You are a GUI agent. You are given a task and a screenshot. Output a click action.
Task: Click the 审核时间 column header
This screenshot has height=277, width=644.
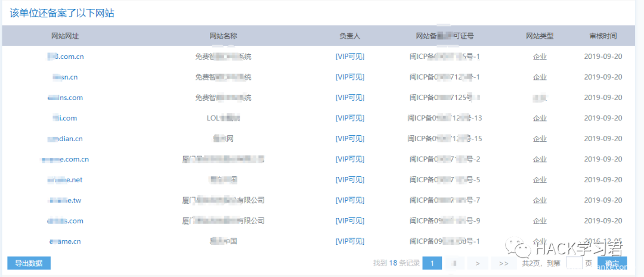click(x=603, y=36)
